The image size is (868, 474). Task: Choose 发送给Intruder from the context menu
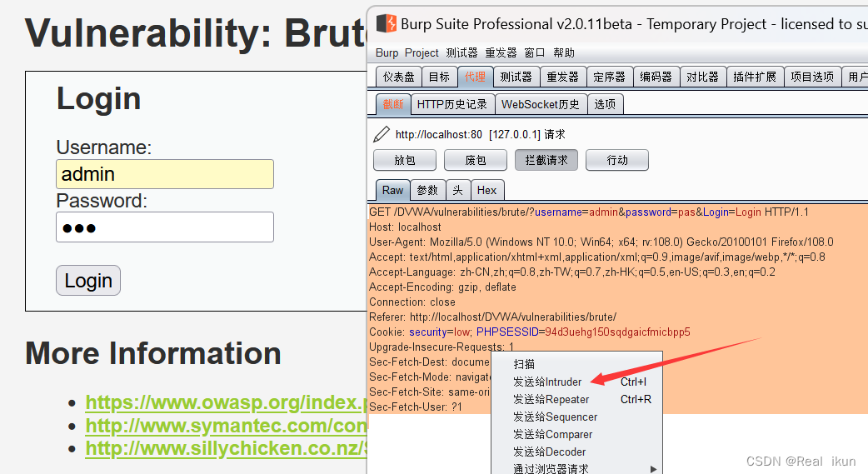coord(576,382)
